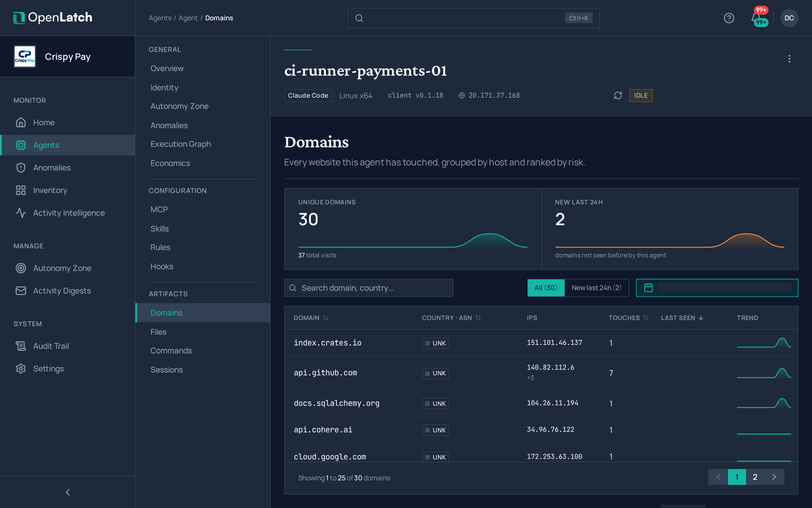This screenshot has height=508, width=812.
Task: Click the OpenLatch logo
Action: [53, 17]
